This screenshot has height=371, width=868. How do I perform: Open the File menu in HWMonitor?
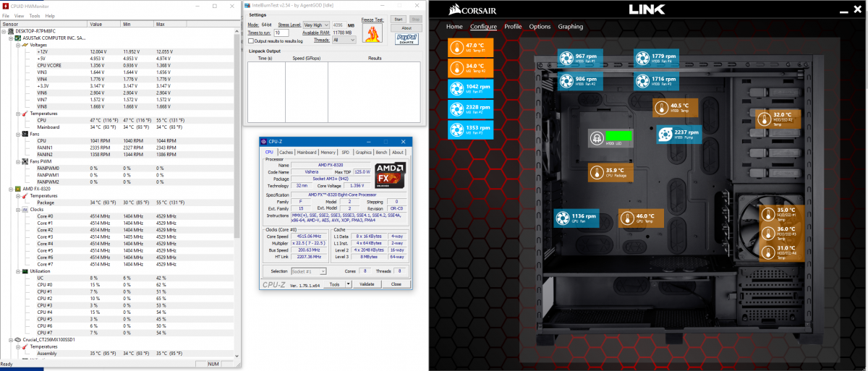(x=7, y=15)
